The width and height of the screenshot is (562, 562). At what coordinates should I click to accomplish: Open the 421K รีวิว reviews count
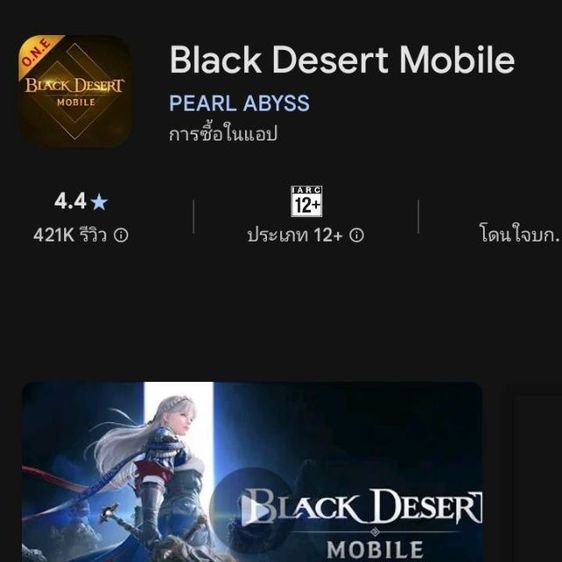(x=70, y=235)
